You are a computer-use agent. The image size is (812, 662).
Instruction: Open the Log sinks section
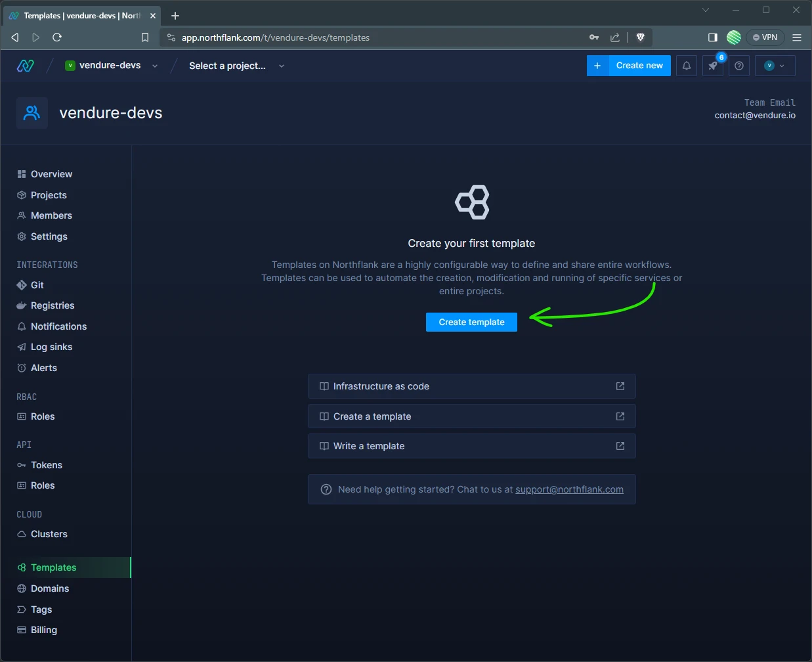(51, 347)
